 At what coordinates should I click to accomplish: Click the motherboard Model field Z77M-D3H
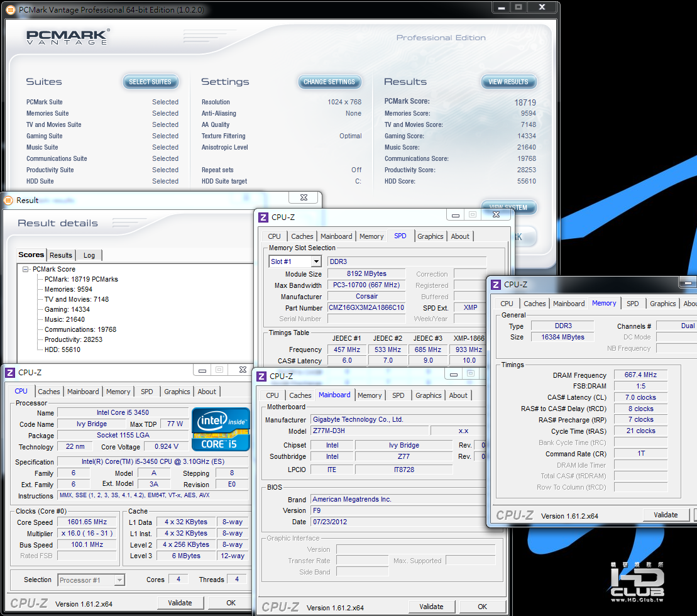(x=370, y=431)
